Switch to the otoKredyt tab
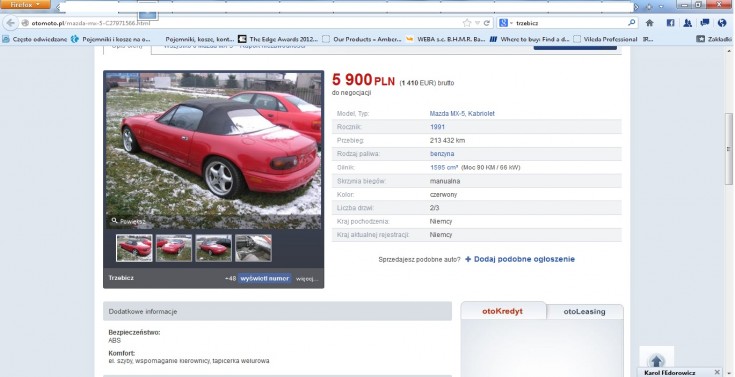The width and height of the screenshot is (735, 377). pyautogui.click(x=502, y=311)
